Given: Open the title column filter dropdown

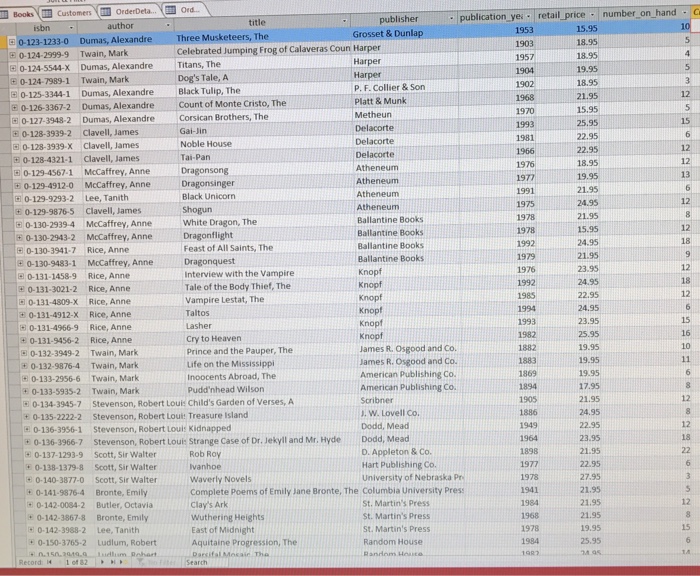Looking at the screenshot, I should (344, 21).
